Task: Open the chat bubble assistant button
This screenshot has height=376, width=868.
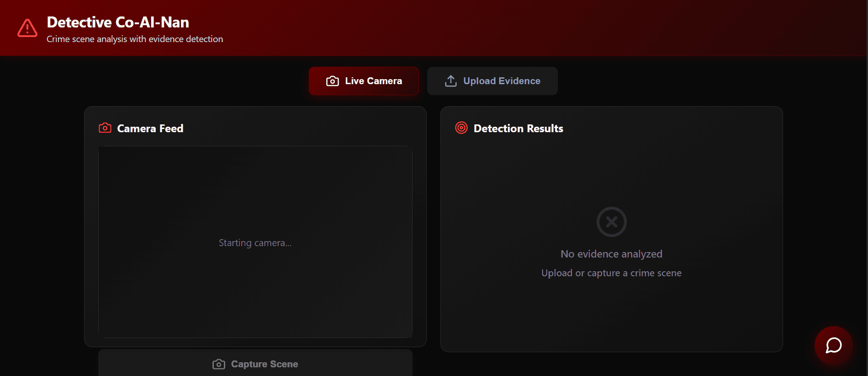Action: pyautogui.click(x=833, y=345)
